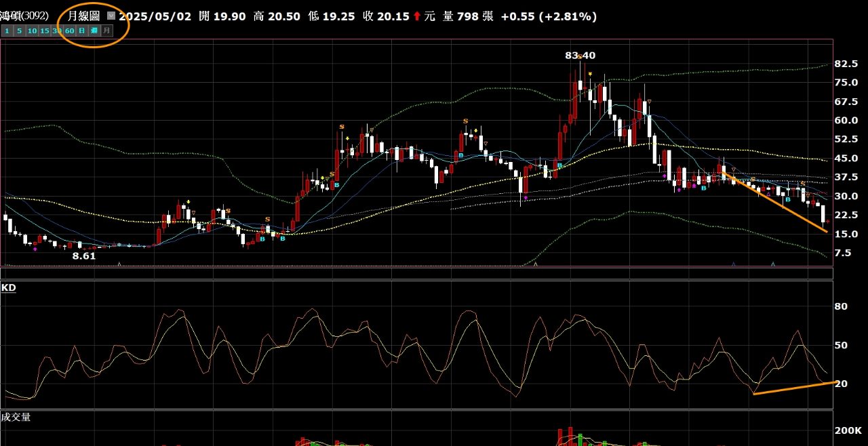Click the opening price 開 19.90
The width and height of the screenshot is (868, 446).
coord(223,16)
